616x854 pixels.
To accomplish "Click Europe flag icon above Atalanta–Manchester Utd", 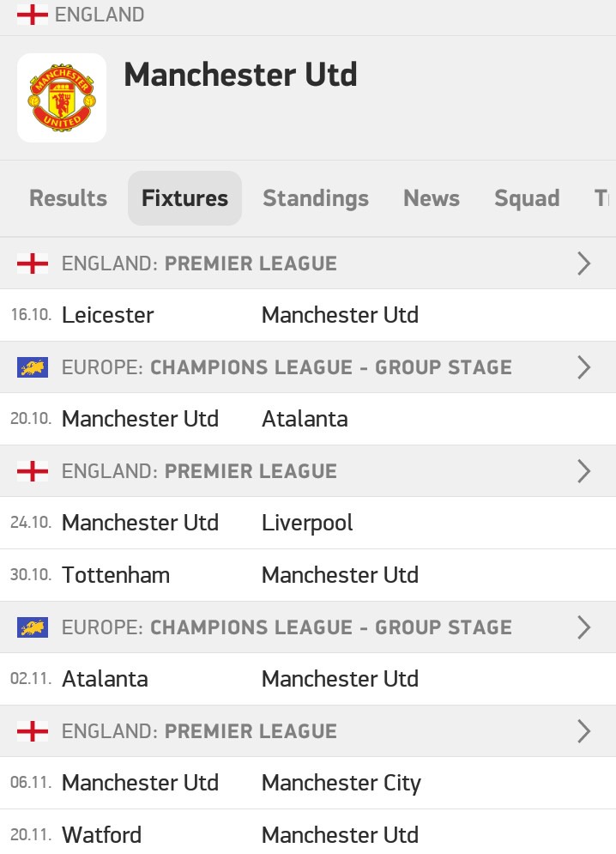I will point(32,627).
